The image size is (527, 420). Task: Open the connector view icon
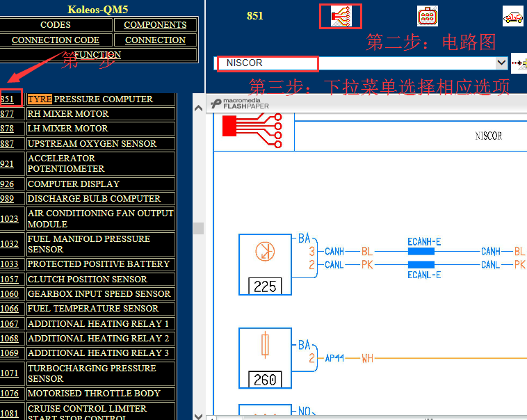coord(427,16)
